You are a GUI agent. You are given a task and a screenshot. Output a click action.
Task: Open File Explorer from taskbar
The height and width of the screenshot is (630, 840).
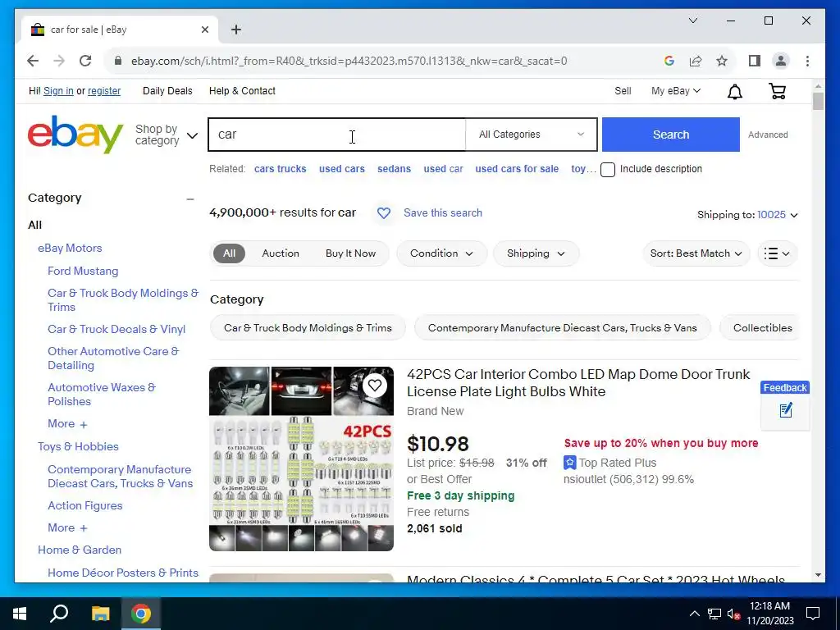pos(100,614)
